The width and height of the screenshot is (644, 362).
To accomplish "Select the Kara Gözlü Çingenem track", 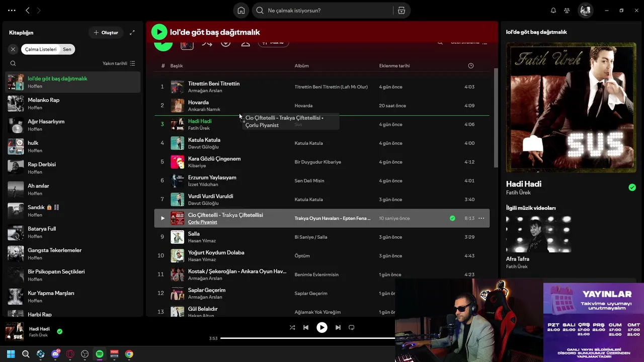I will pyautogui.click(x=321, y=162).
